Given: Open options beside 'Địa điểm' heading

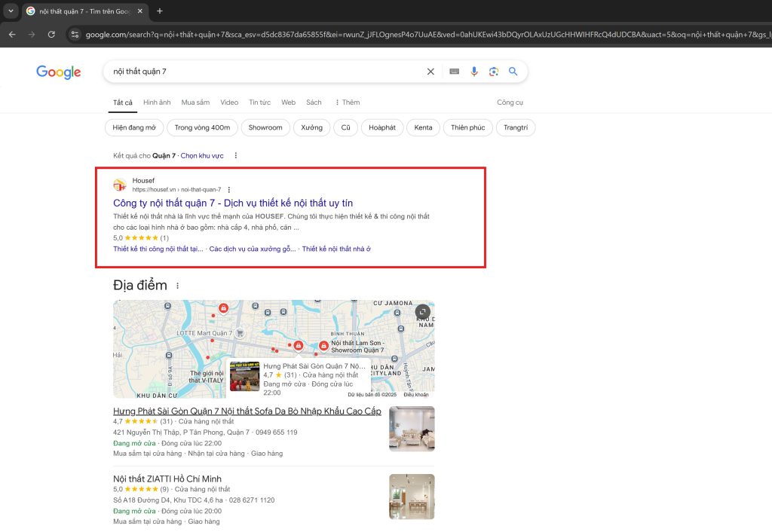Looking at the screenshot, I should pyautogui.click(x=178, y=286).
